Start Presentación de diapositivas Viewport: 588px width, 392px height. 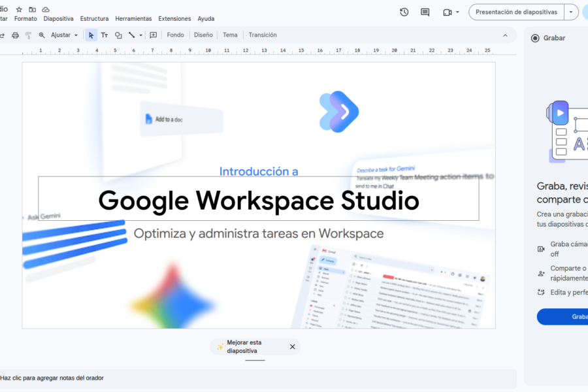pyautogui.click(x=516, y=12)
